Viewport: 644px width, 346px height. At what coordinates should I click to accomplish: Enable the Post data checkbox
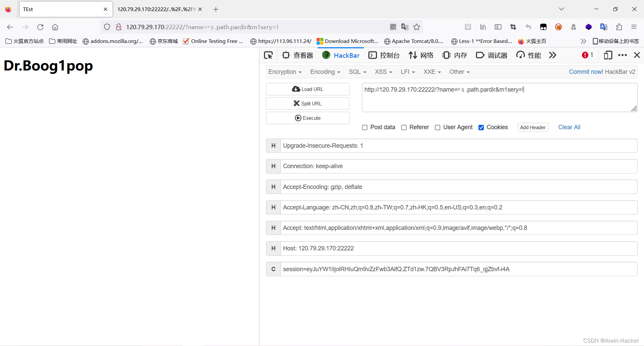[365, 128]
